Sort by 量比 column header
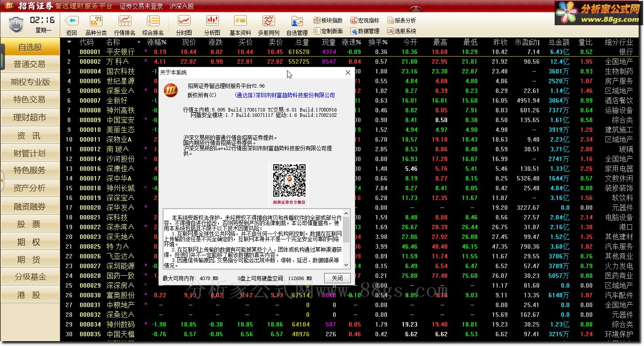Image resolution: width=644 pixels, height=346 pixels. point(586,42)
